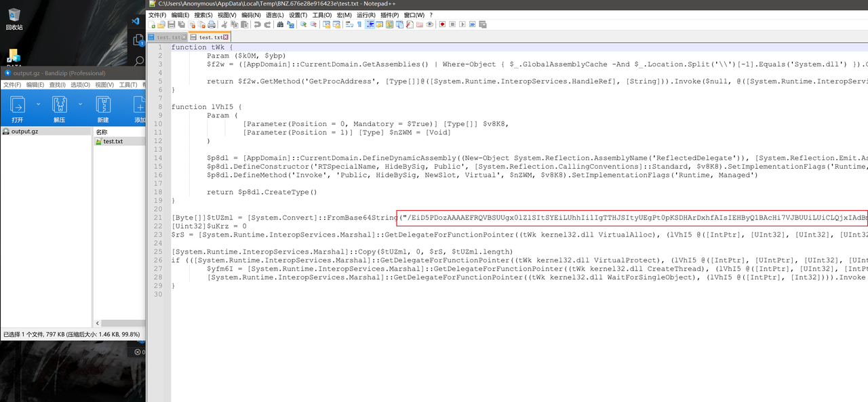This screenshot has height=402, width=868.
Task: Save the current file in Notepad++
Action: pos(172,24)
